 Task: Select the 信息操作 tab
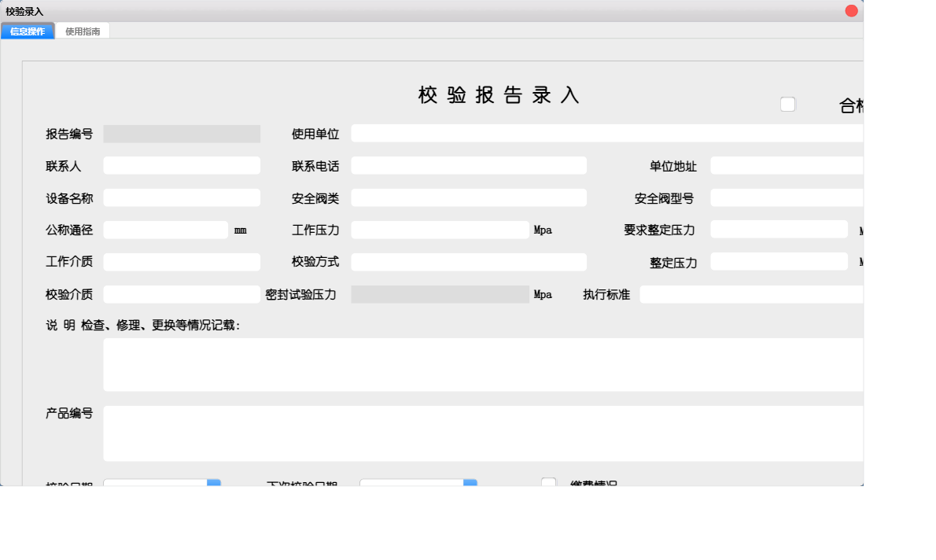tap(28, 31)
